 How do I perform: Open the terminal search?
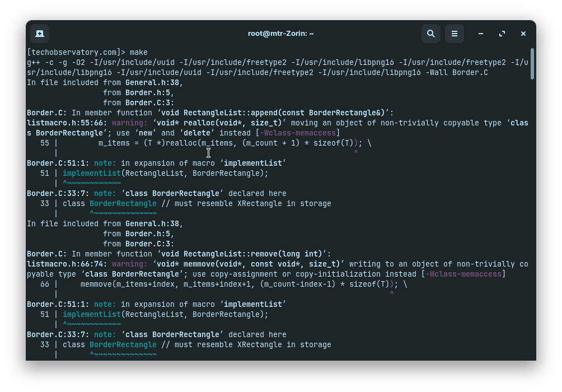click(x=431, y=34)
